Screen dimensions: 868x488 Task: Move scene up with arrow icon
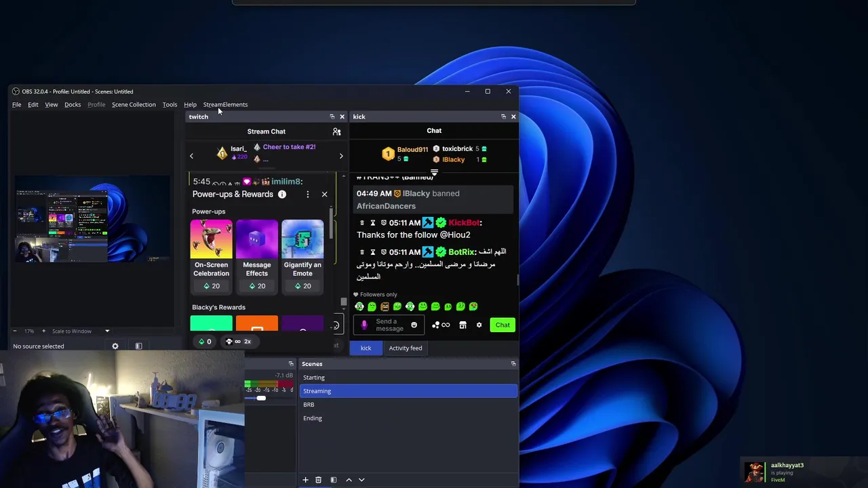[349, 480]
